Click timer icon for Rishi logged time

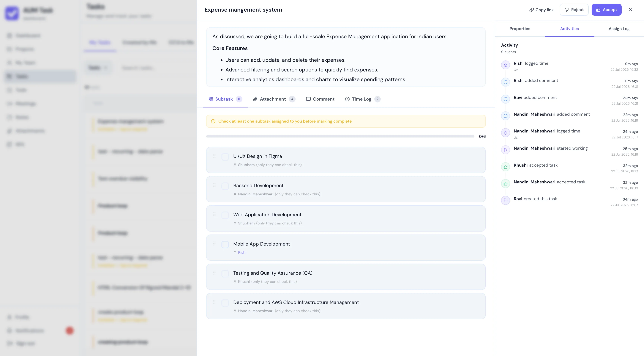click(505, 65)
